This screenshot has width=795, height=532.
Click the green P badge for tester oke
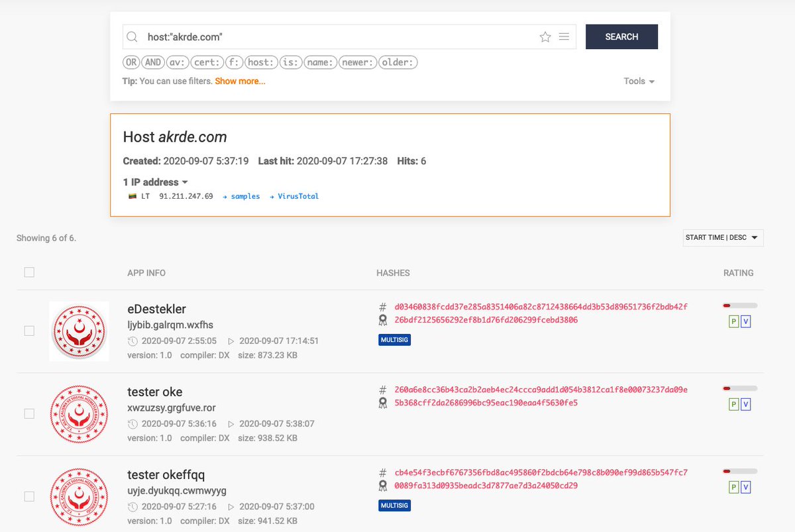(x=733, y=404)
